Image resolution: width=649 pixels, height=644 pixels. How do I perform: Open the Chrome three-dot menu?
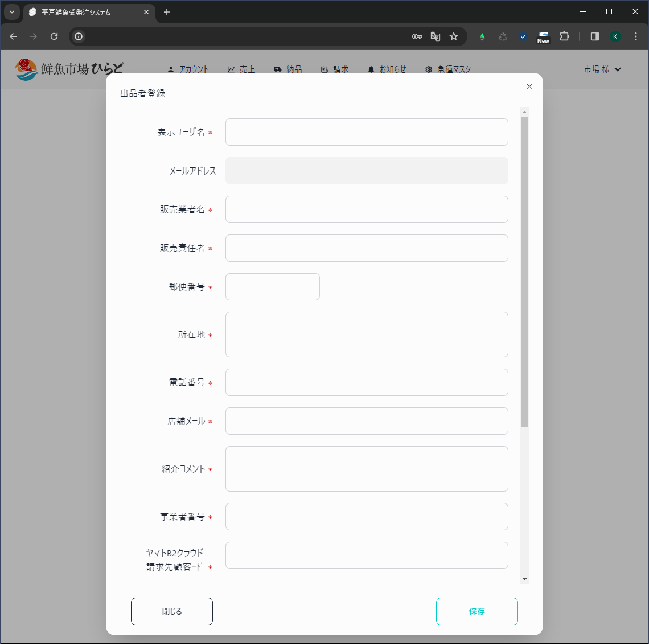(636, 36)
